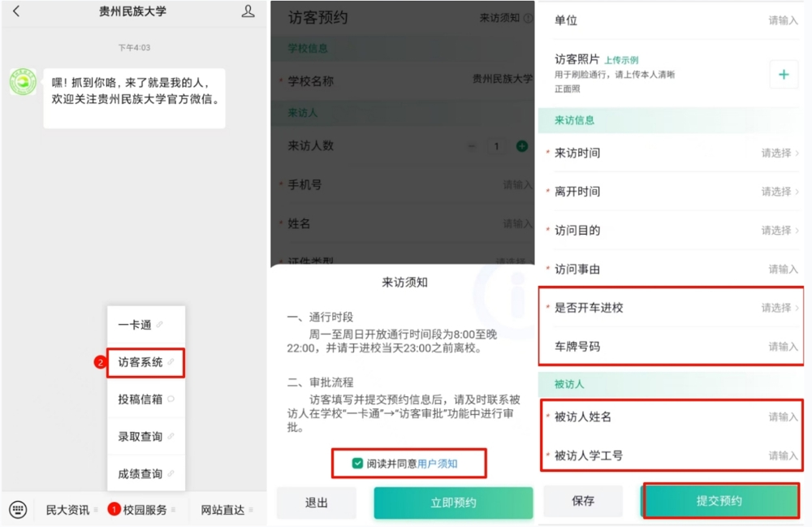The width and height of the screenshot is (812, 527).
Task: Add a visitor photo with the plus button
Action: click(x=784, y=75)
